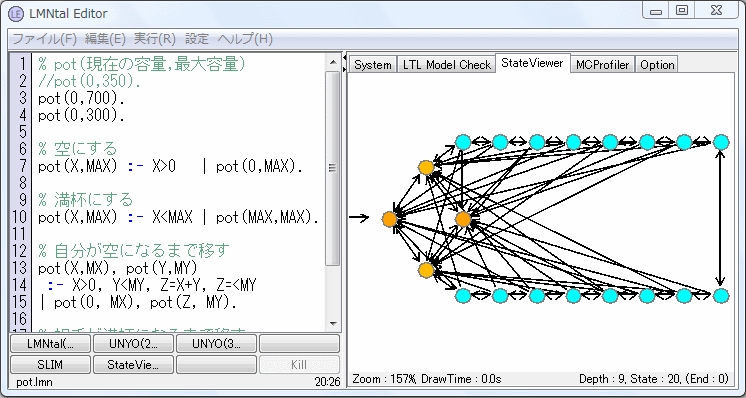Click the UNYO(2... button
This screenshot has height=398, width=746.
click(133, 343)
